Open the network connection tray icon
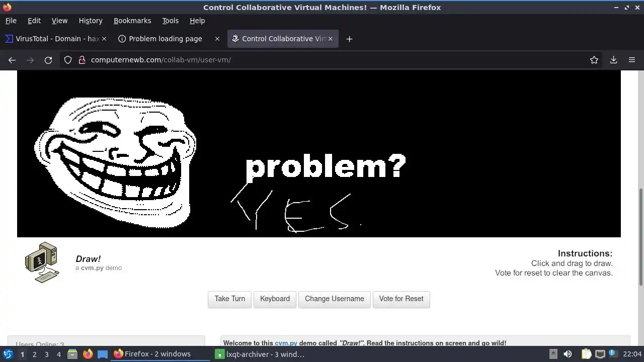 click(600, 354)
